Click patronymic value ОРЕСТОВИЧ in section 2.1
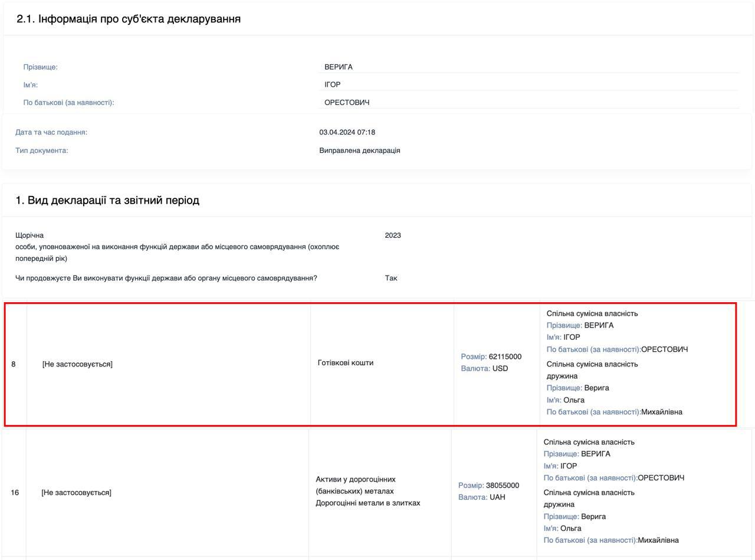The width and height of the screenshot is (755, 560). click(347, 103)
